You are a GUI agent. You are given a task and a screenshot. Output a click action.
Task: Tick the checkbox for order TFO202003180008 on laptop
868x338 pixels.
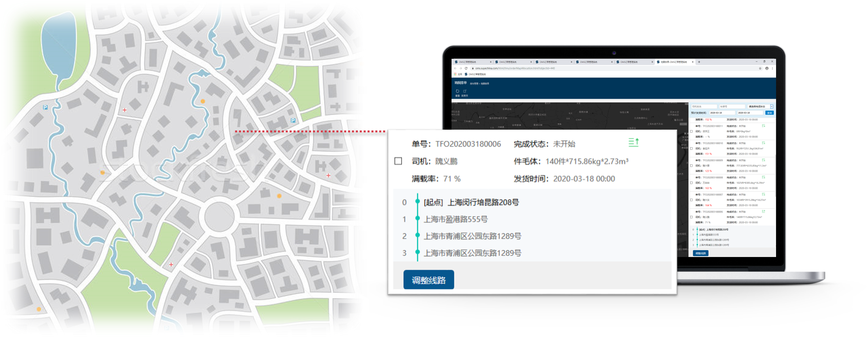click(x=692, y=183)
